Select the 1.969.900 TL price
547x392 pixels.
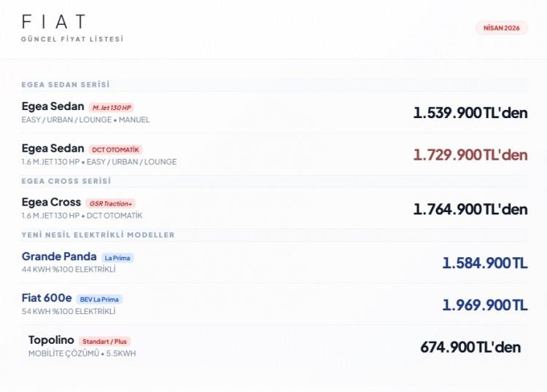(x=484, y=305)
